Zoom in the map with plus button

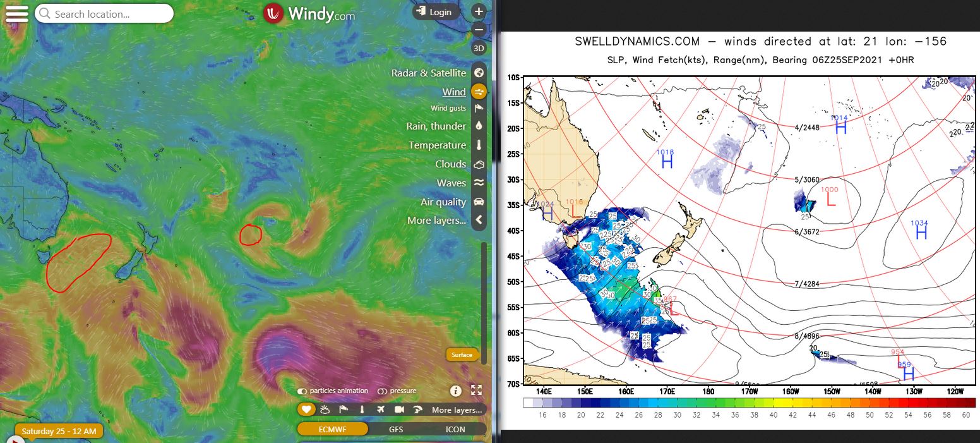[479, 11]
